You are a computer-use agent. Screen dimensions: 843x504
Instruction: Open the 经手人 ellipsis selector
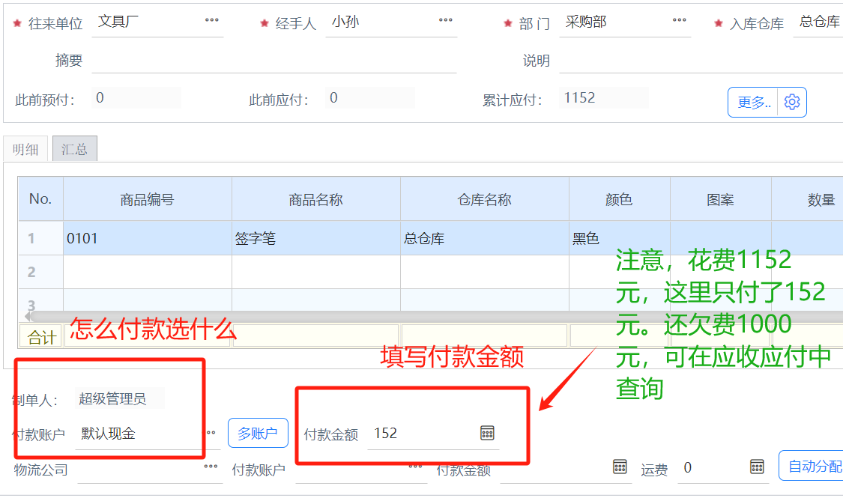tap(445, 21)
